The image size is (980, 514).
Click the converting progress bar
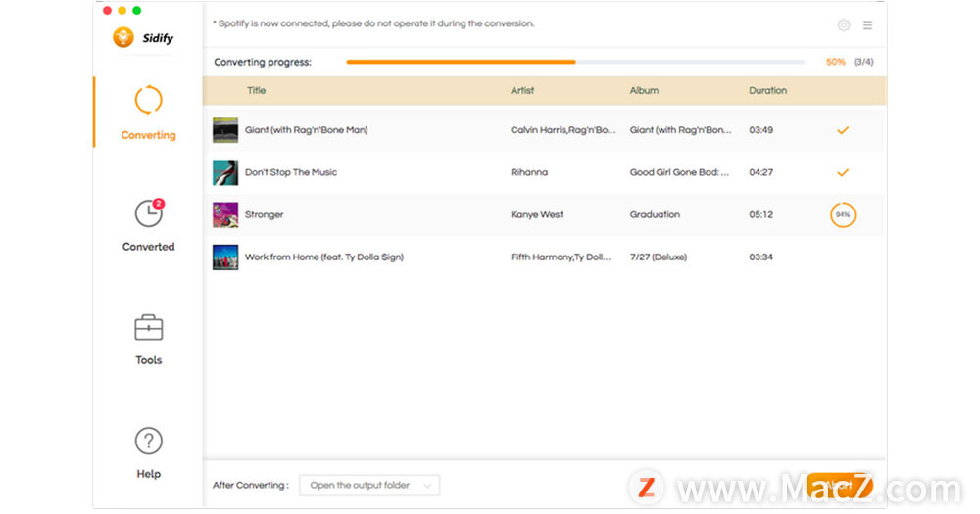[x=575, y=62]
